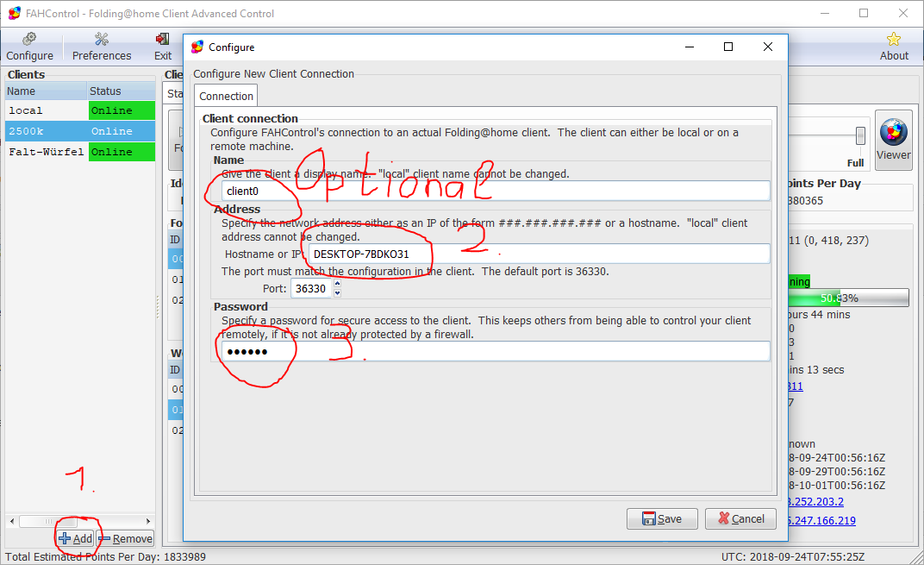Click left arrow of clients list scrollbar
924x565 pixels.
[12, 521]
